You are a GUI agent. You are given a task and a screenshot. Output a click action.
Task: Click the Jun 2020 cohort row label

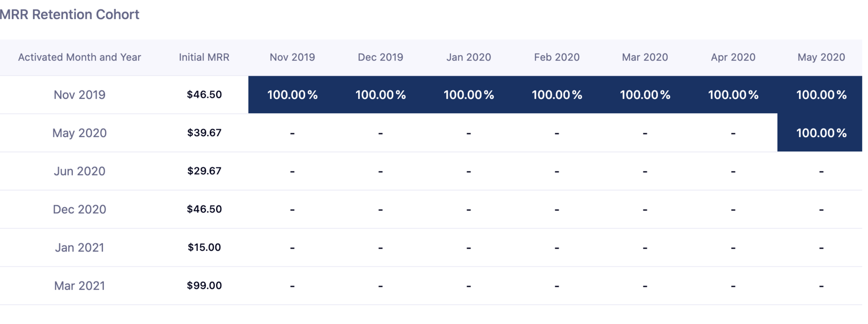point(80,171)
